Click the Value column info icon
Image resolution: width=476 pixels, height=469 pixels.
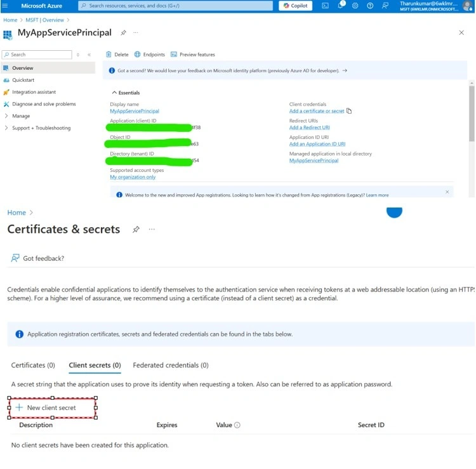point(237,425)
